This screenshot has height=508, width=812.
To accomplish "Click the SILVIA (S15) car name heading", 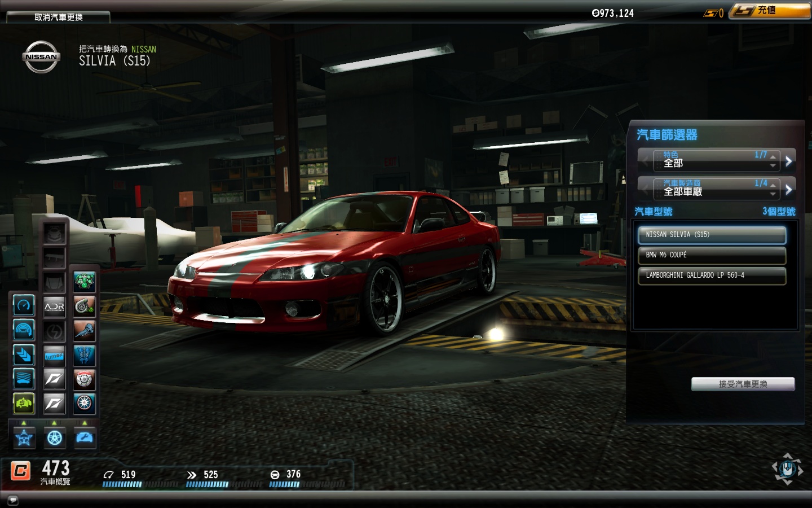I will [x=114, y=61].
